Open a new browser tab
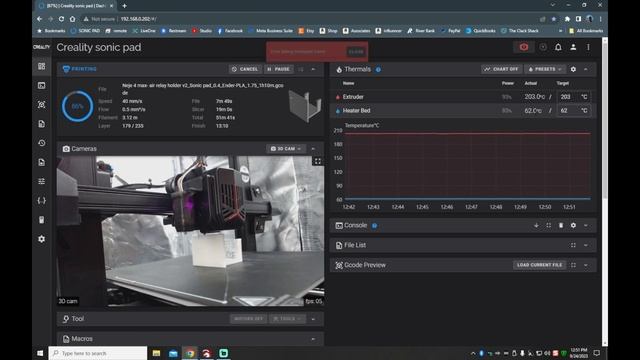The width and height of the screenshot is (640, 360). (124, 6)
